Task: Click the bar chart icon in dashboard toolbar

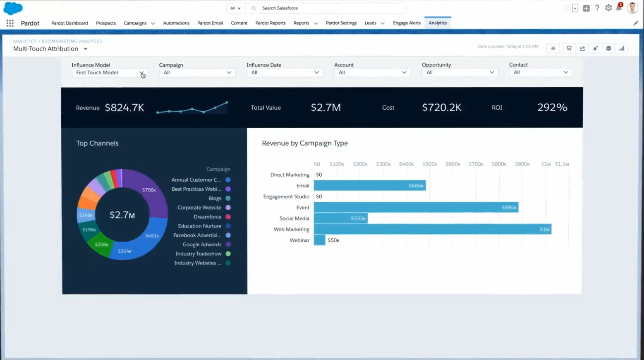Action: coord(622,48)
